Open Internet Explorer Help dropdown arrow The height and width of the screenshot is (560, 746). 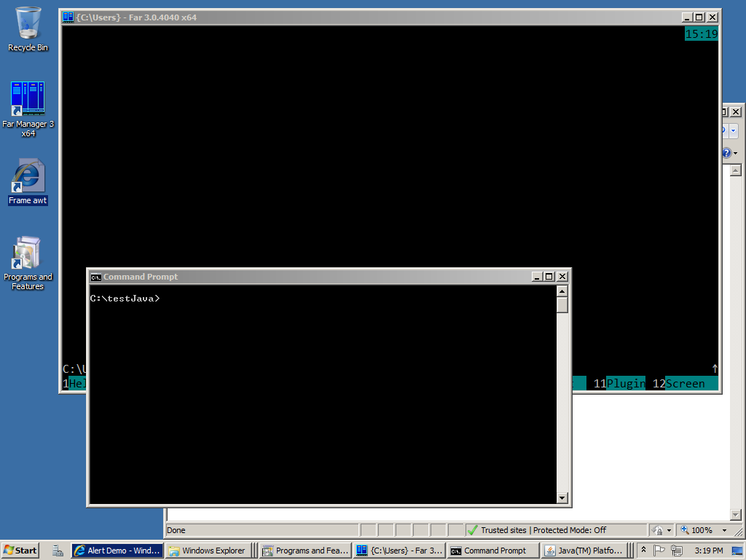pos(736,153)
